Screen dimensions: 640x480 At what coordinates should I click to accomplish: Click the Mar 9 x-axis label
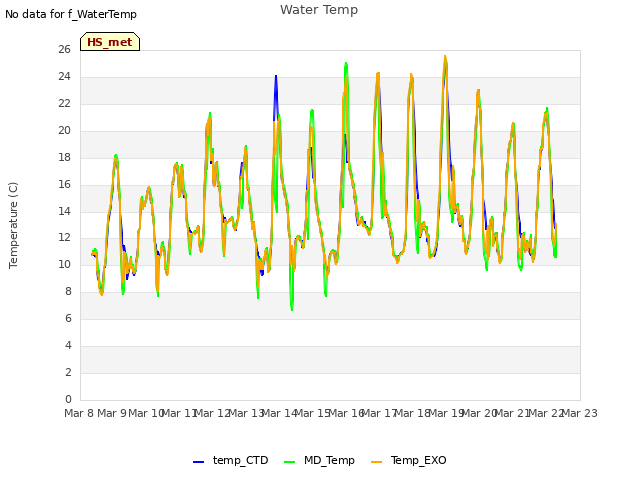click(112, 413)
